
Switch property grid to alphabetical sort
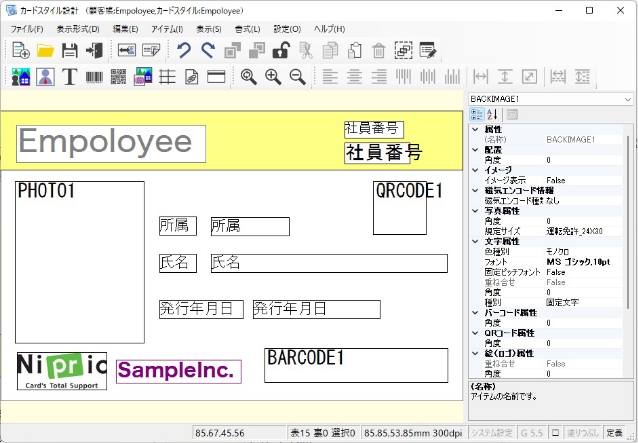492,115
